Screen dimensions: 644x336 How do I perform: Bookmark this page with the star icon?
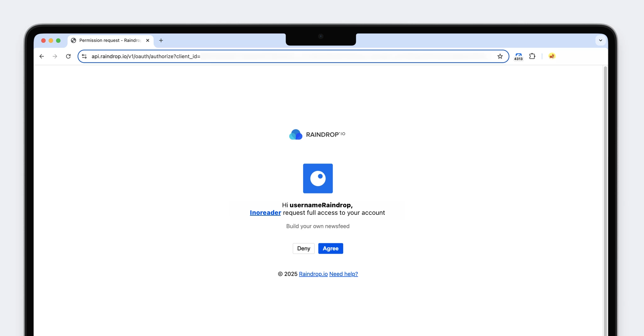[500, 56]
